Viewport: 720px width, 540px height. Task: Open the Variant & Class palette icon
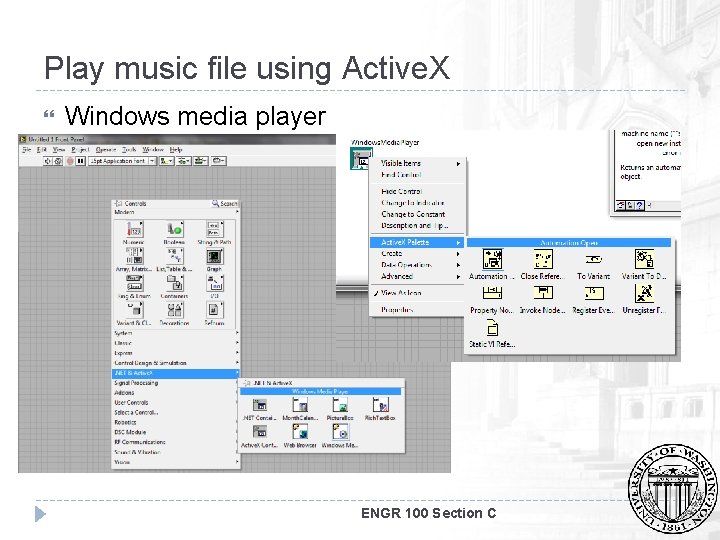click(x=134, y=309)
